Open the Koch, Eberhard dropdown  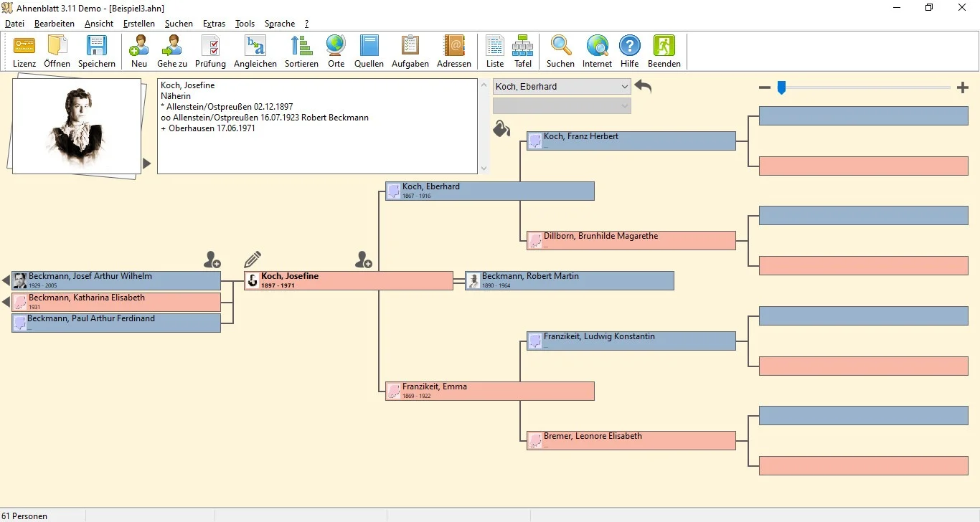tap(562, 87)
